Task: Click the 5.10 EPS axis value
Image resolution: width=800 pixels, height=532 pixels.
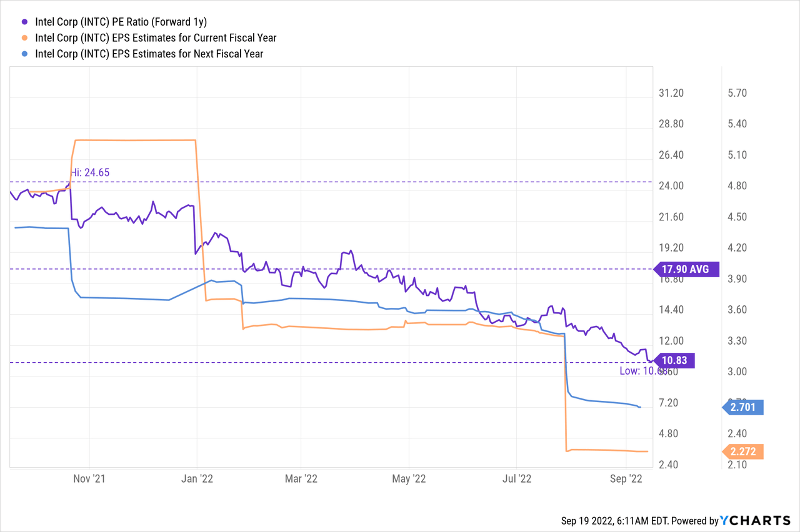Action: click(738, 155)
